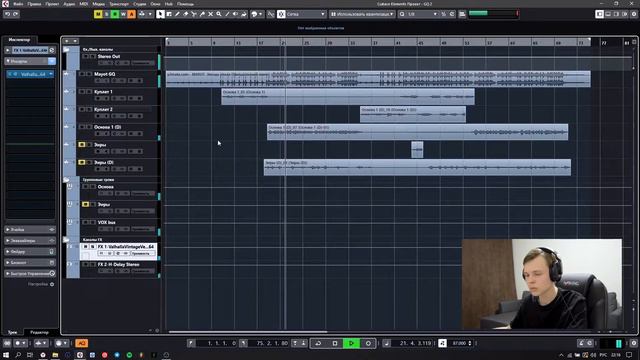
Task: Open the Hub menu
Action: [169, 4]
